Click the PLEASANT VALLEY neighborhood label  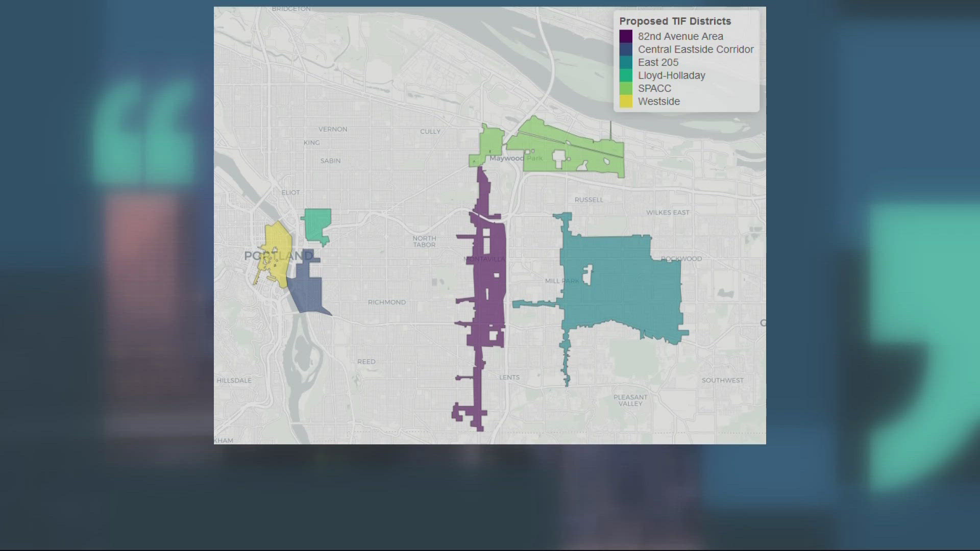(x=630, y=400)
